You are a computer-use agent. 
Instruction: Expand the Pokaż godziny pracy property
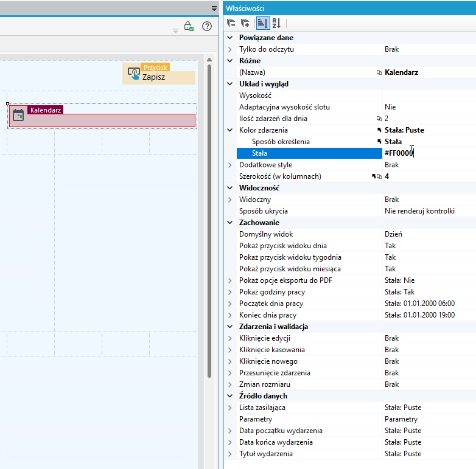230,292
